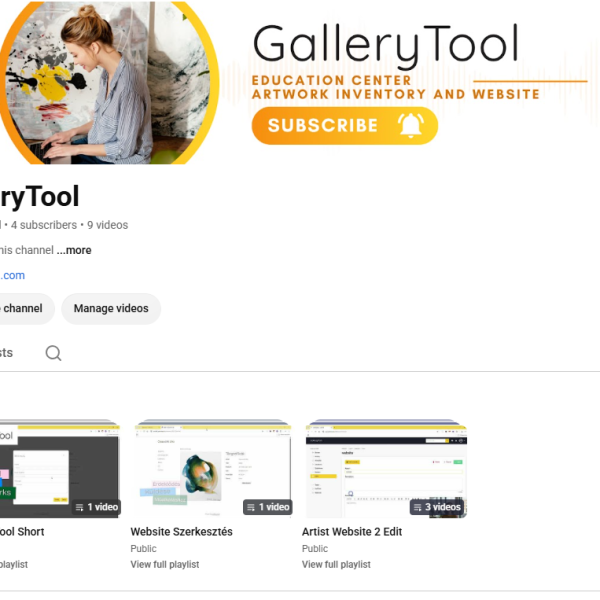This screenshot has width=600, height=600.
Task: Click ARTWORK INVENTORY AND WEBSITE banner text
Action: (x=396, y=94)
